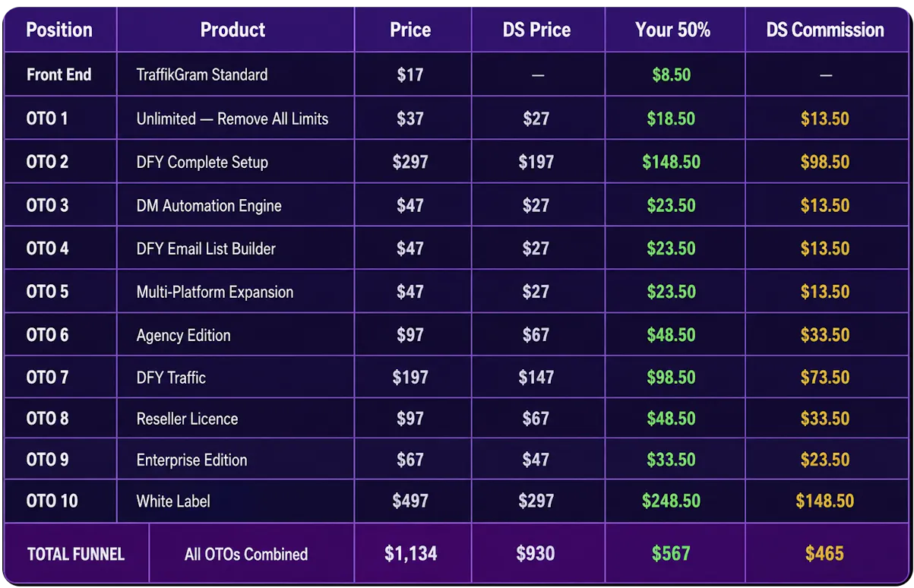Image resolution: width=914 pixels, height=588 pixels.
Task: Click the Your 50% column header
Action: click(672, 30)
